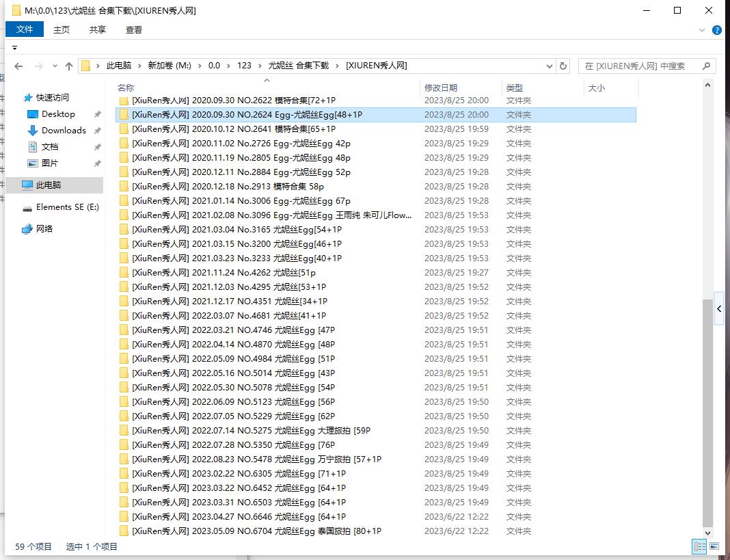Switch to the 查看 ribbon tab
The image size is (730, 560).
134,30
